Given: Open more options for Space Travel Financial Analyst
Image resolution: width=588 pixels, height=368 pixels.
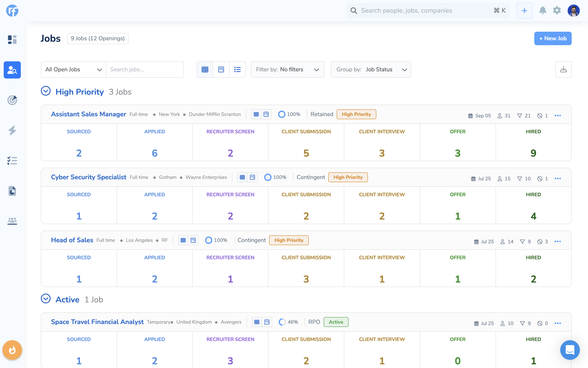Looking at the screenshot, I should [558, 323].
